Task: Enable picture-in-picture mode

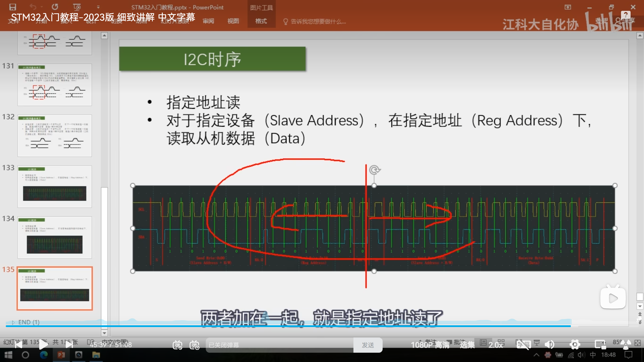Action: pos(600,345)
